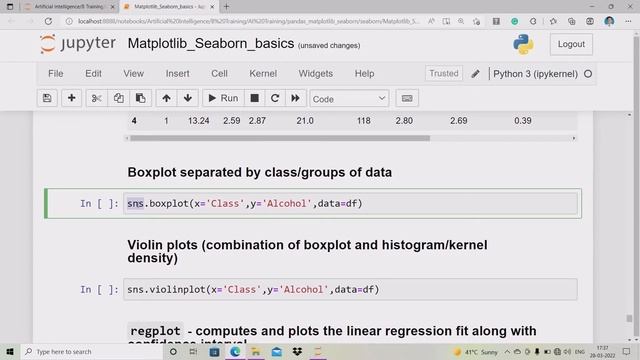
Task: Click the dataframe scrollbar left arrow
Action: pos(127,138)
